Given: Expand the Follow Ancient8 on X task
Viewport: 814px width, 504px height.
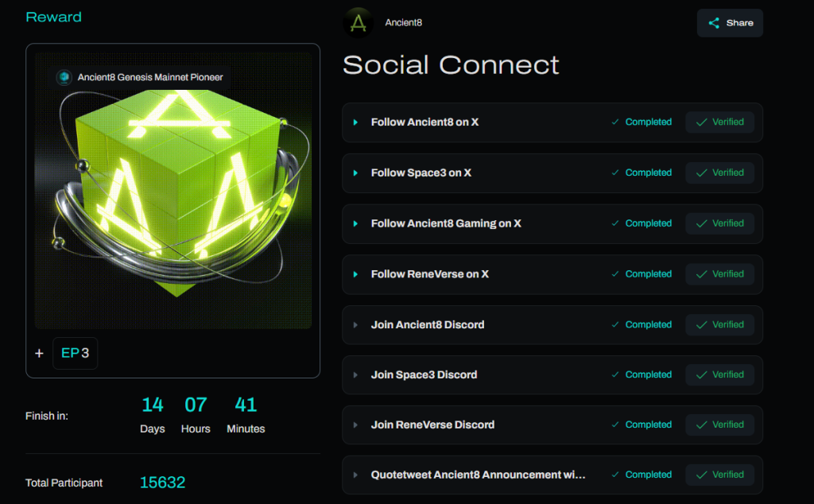Looking at the screenshot, I should 355,122.
